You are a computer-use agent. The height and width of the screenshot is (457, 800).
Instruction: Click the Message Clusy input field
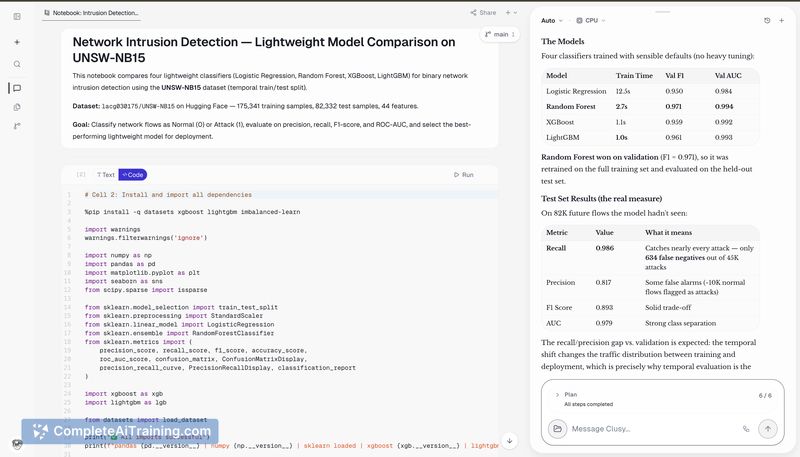pos(655,429)
